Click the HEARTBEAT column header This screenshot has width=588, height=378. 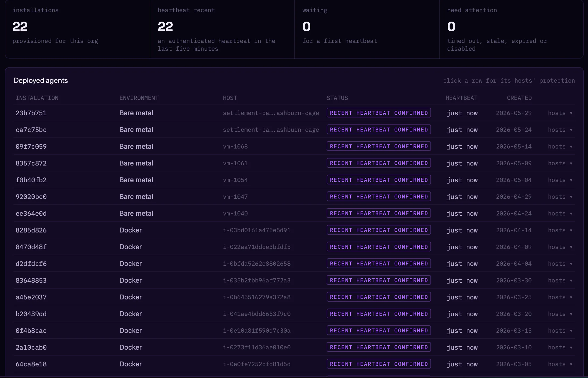point(462,98)
